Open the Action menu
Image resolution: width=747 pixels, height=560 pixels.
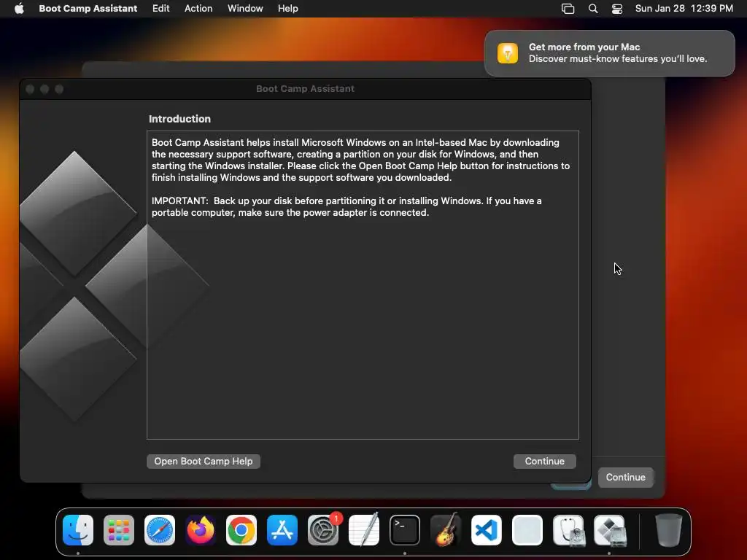click(198, 9)
